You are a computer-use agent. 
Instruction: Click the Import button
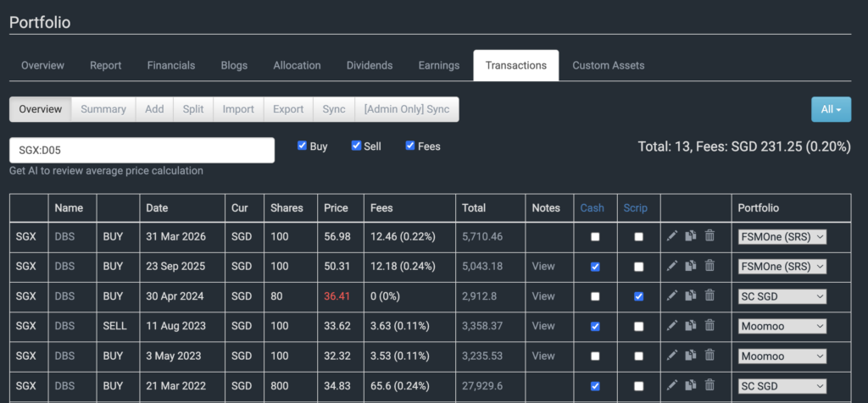[x=238, y=109]
